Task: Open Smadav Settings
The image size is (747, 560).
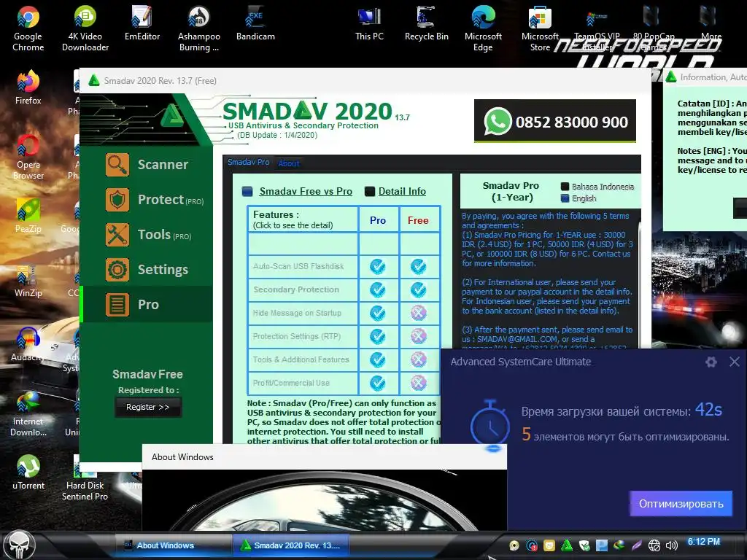Action: 147,270
